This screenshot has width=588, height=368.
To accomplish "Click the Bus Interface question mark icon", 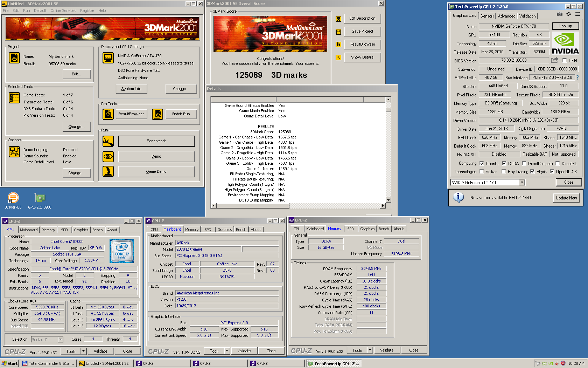I will click(x=577, y=77).
